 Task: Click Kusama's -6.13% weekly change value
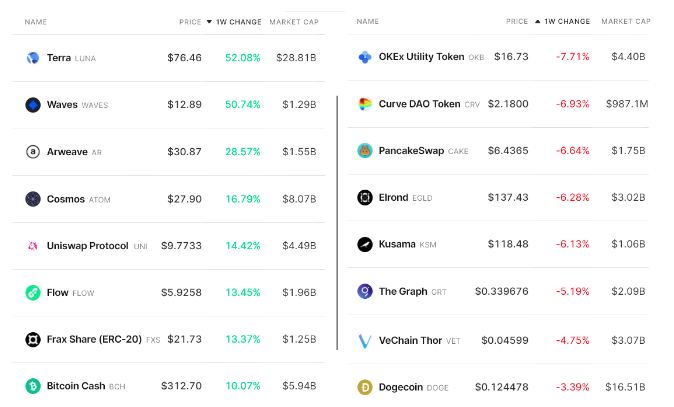(573, 244)
